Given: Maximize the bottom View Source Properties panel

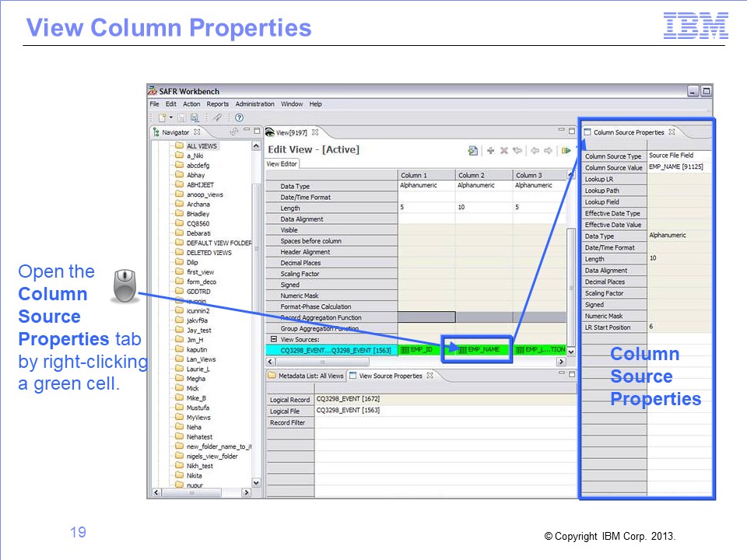Looking at the screenshot, I should pyautogui.click(x=572, y=374).
